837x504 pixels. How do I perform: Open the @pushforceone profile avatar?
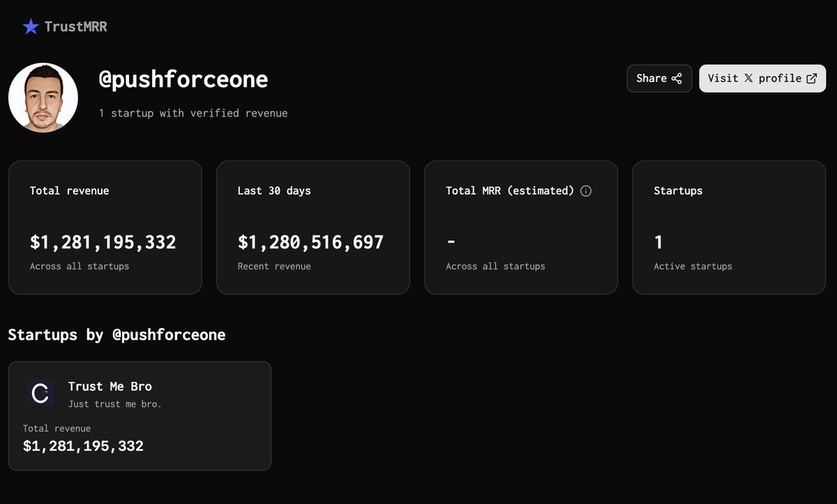coord(43,98)
